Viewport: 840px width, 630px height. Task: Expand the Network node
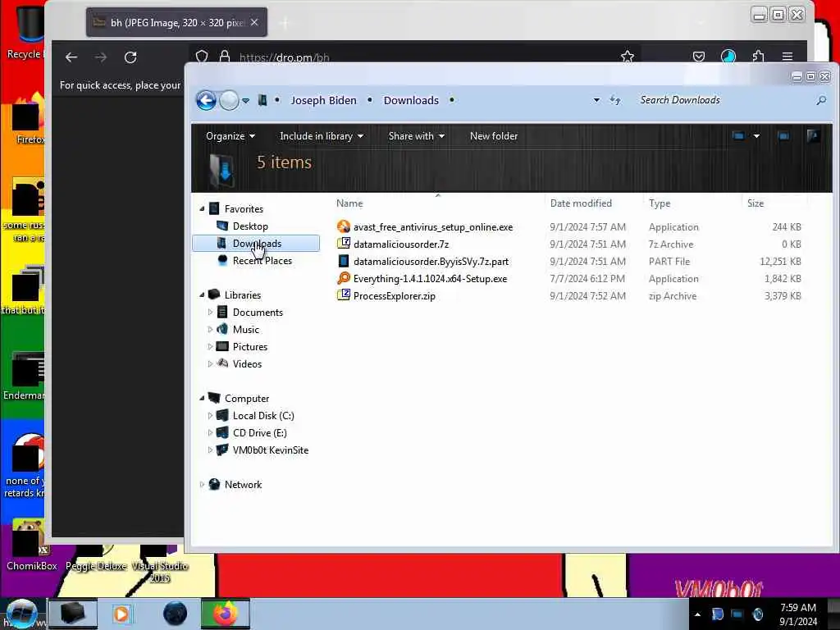(x=202, y=484)
